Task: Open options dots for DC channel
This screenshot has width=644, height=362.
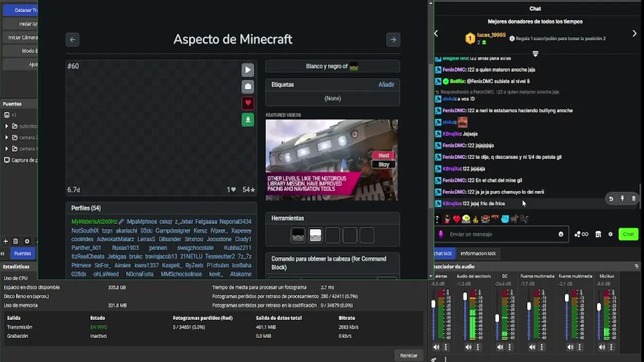Action: pyautogui.click(x=509, y=347)
